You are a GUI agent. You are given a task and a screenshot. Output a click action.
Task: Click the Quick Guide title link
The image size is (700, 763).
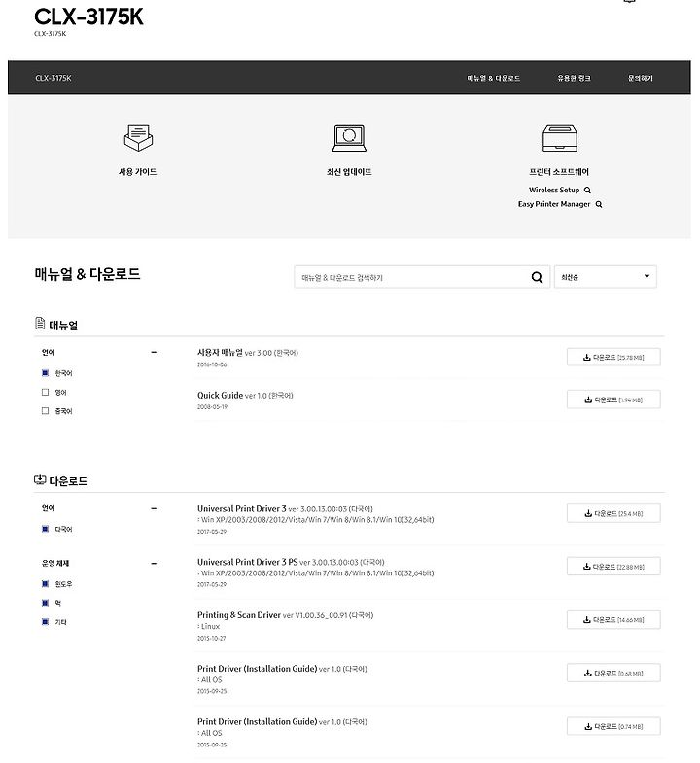(x=220, y=396)
